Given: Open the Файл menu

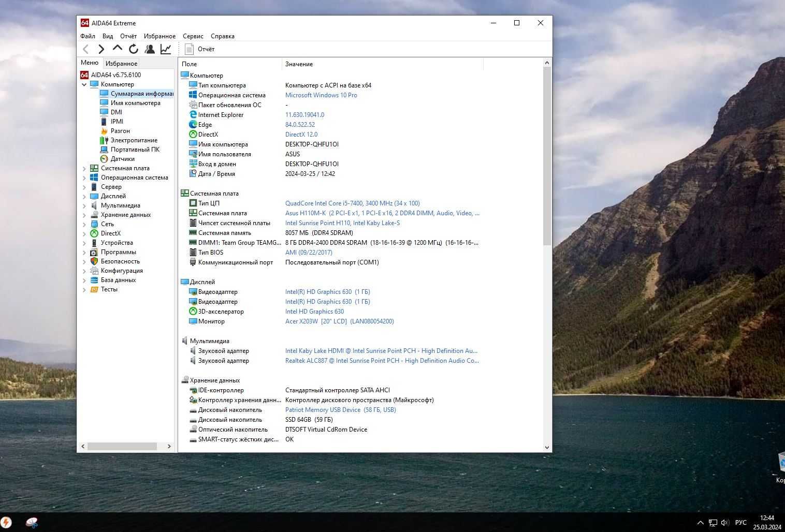Looking at the screenshot, I should coord(88,36).
